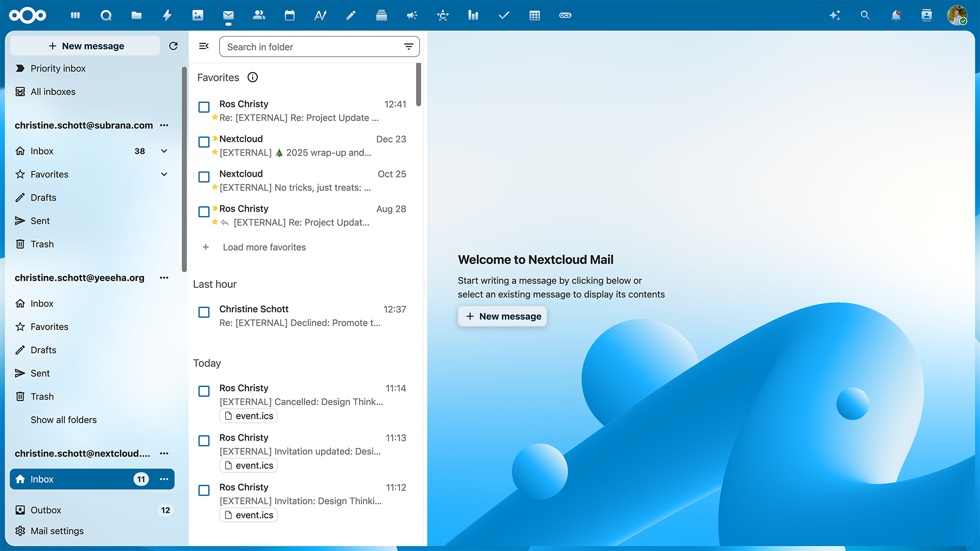Check the Christine Schott 12:37 message

[204, 312]
